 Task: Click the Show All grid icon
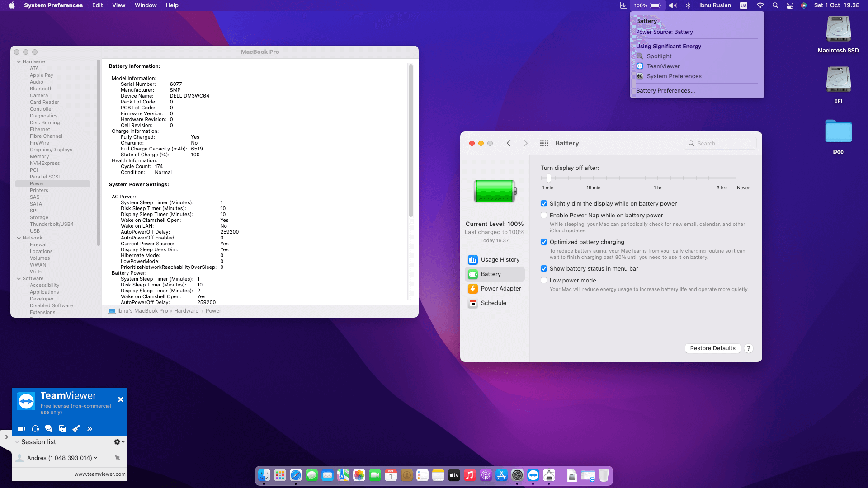544,143
